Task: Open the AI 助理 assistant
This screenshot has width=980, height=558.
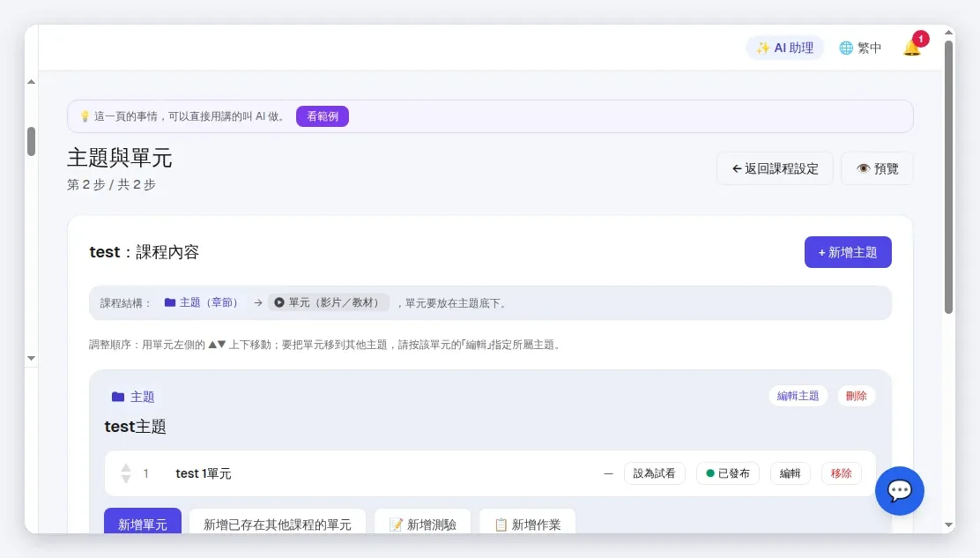Action: point(784,48)
